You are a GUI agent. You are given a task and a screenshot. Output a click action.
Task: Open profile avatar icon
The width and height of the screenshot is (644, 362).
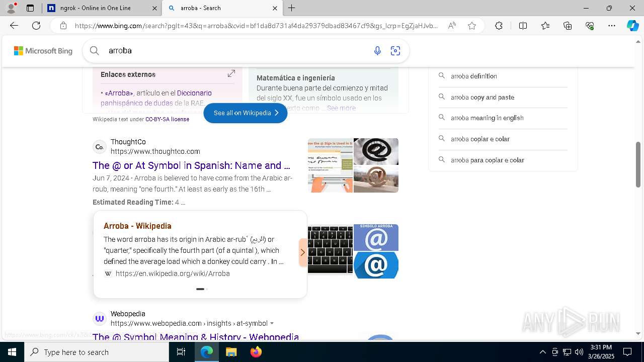pyautogui.click(x=11, y=8)
